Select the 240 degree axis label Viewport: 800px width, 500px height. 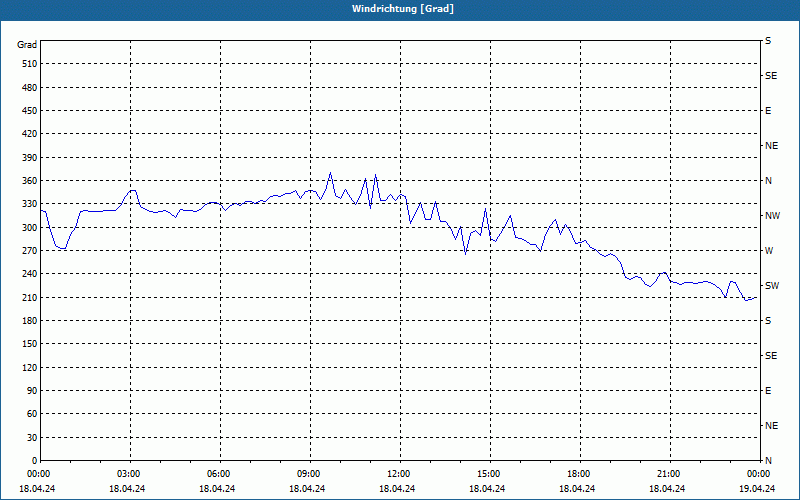(30, 274)
